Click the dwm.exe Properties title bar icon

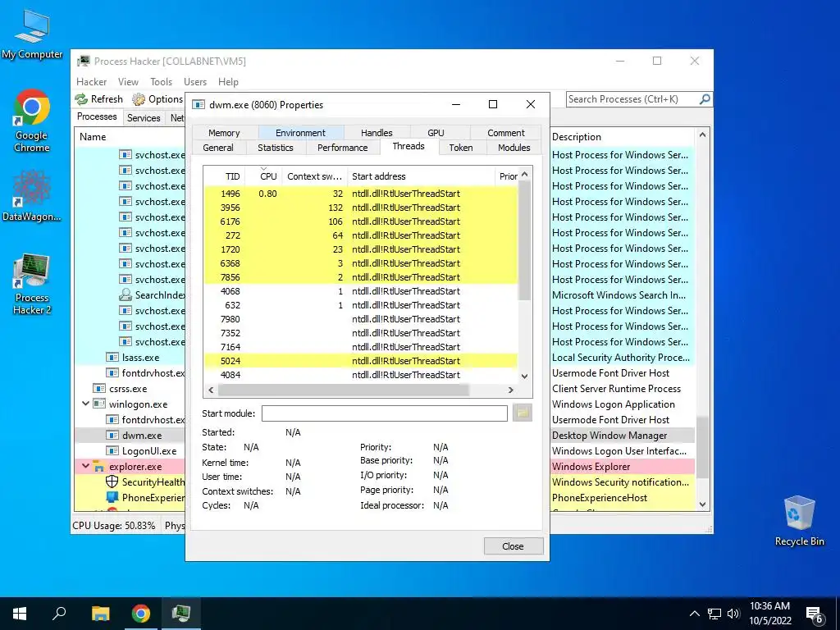pos(199,104)
